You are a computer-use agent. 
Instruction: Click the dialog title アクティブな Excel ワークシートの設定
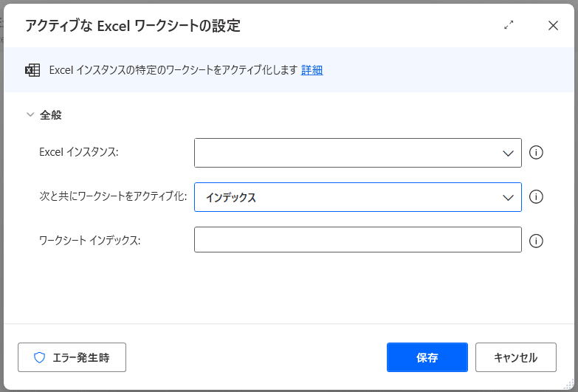click(x=133, y=26)
